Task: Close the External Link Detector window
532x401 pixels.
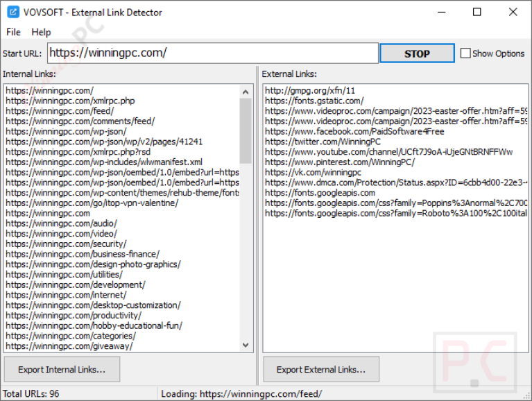Action: [x=513, y=12]
